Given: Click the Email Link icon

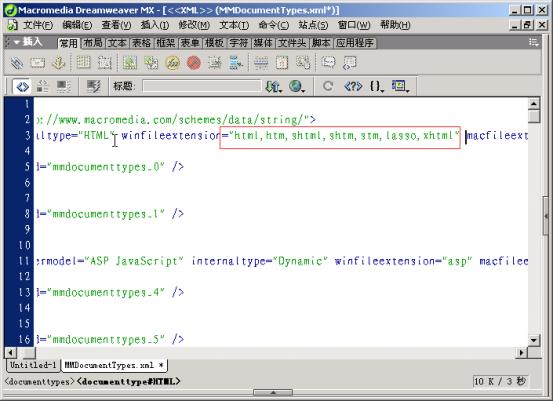Looking at the screenshot, I should coord(37,63).
